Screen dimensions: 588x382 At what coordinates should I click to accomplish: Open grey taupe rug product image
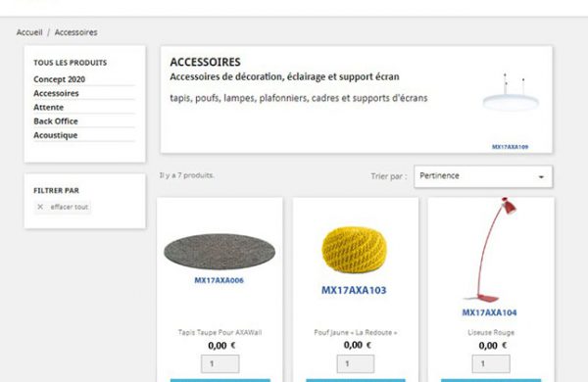coord(220,251)
